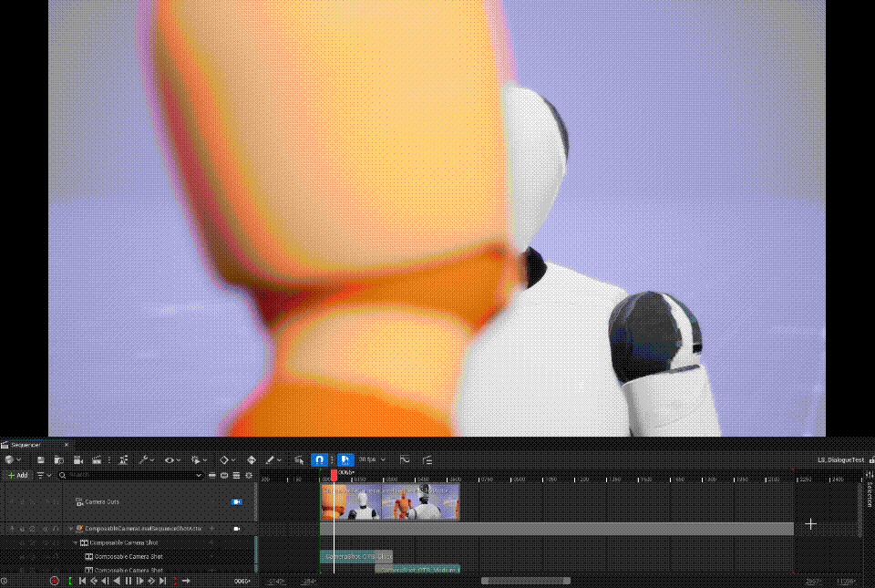Click the Render movie clapperboard icon
Screen dimensions: 875x588
click(97, 459)
